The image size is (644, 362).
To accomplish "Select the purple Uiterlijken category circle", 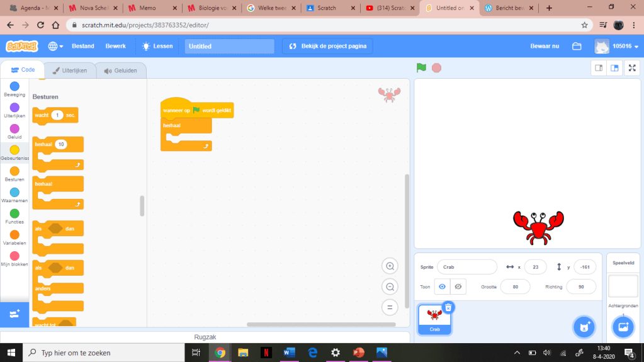I will [x=14, y=108].
